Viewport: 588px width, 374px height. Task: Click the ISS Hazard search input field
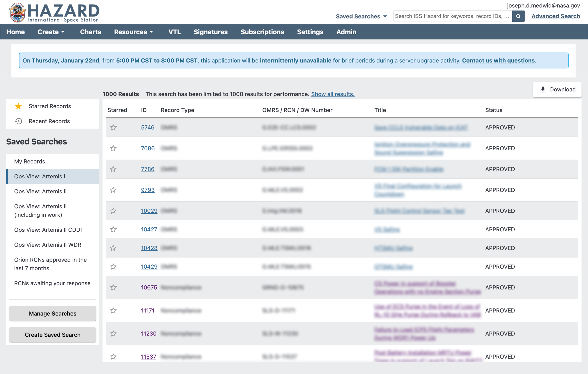(x=452, y=16)
